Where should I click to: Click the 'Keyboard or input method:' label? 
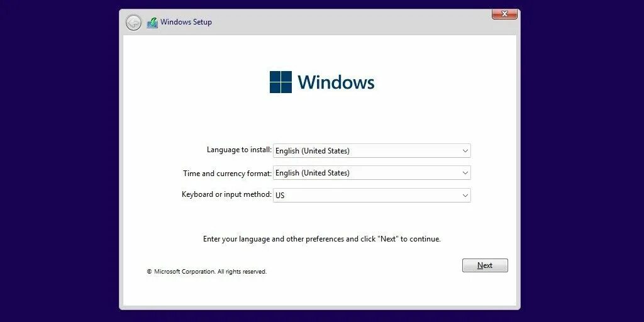click(x=226, y=194)
